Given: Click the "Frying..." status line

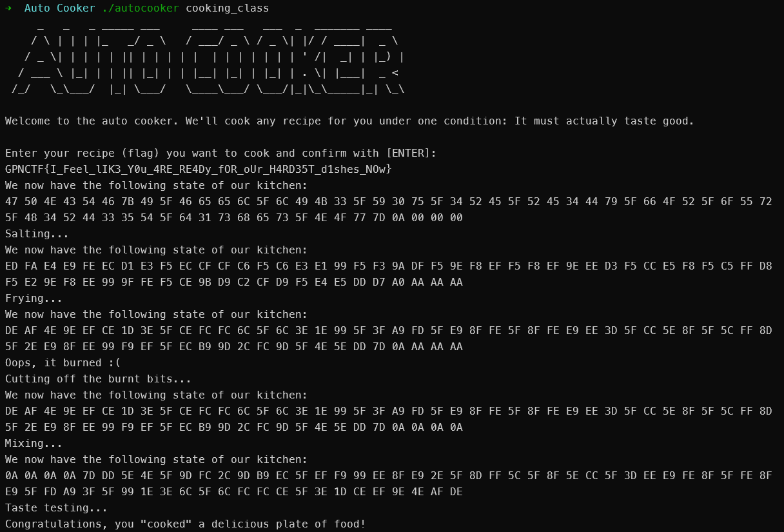Looking at the screenshot, I should [x=34, y=299].
